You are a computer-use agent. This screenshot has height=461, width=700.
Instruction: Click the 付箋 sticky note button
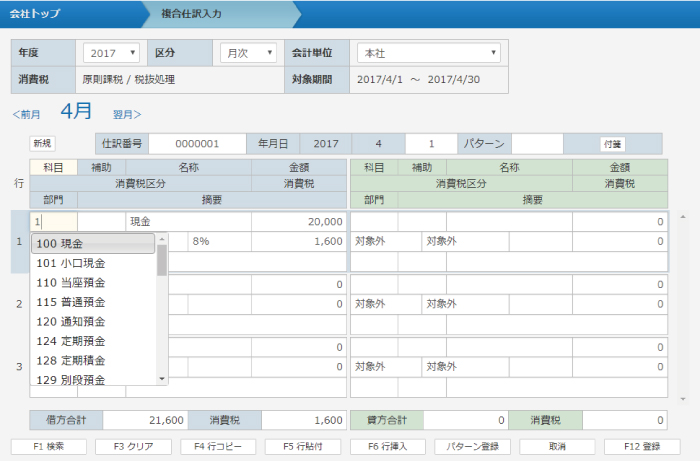click(x=612, y=144)
